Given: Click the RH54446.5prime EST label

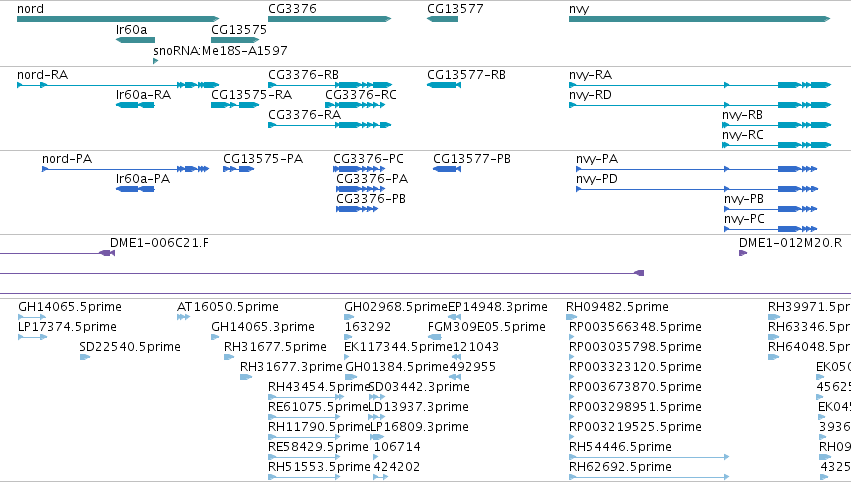Looking at the screenshot, I should pos(620,448).
